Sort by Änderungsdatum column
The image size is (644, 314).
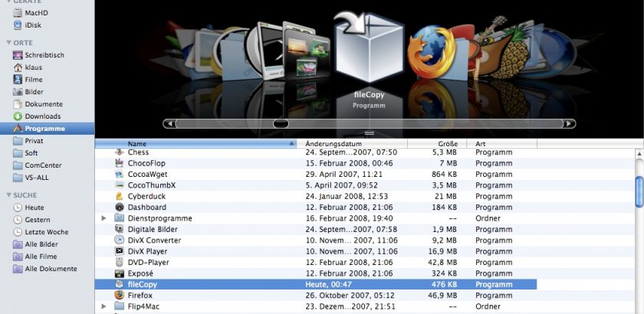pos(352,144)
